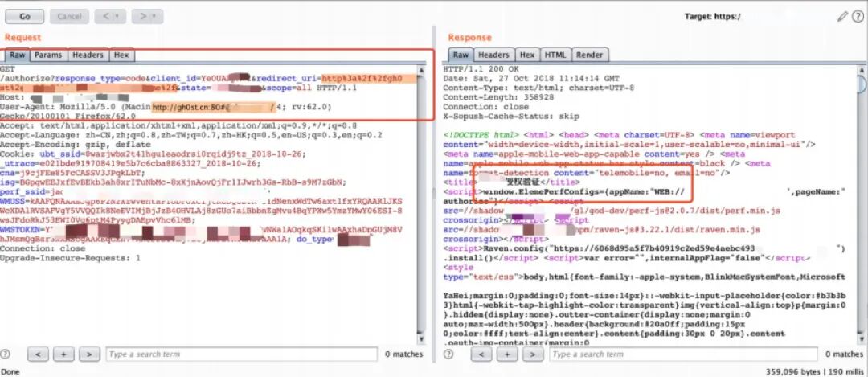Click the Target: https:/ label
This screenshot has width=868, height=377.
(x=712, y=17)
